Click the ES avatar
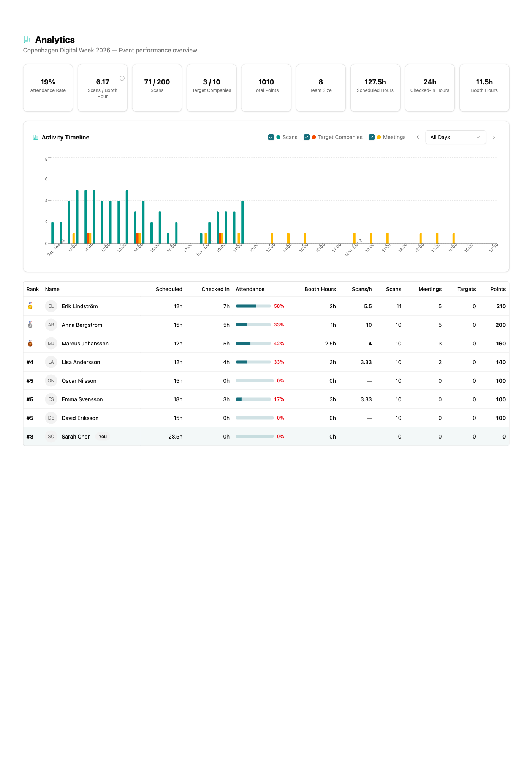The image size is (532, 760). point(51,399)
